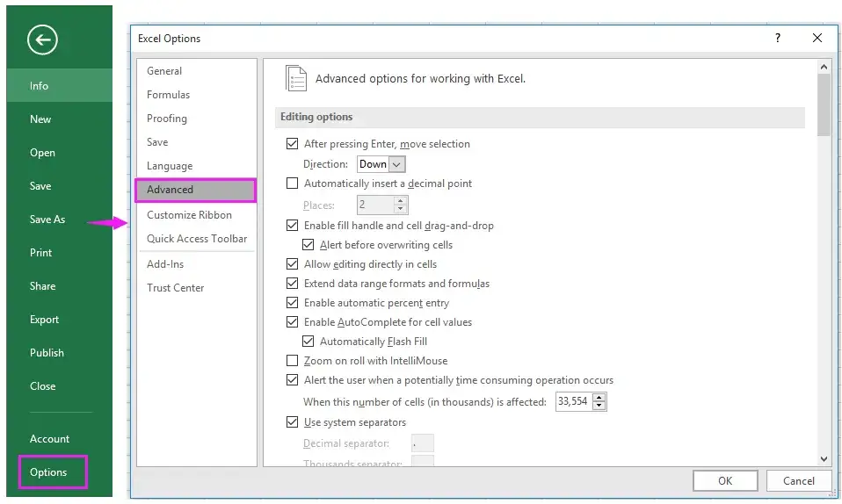The image size is (842, 504).
Task: Select Trust Center in options list
Action: click(x=175, y=288)
